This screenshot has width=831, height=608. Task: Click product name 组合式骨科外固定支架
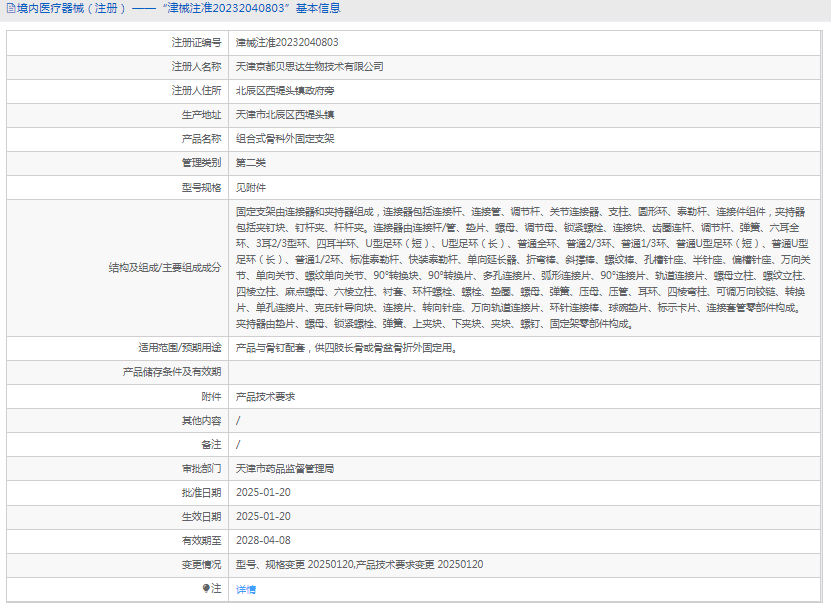(285, 139)
